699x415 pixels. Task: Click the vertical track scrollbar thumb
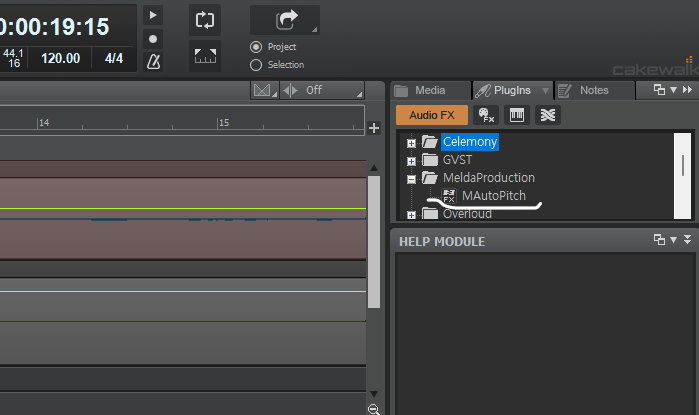tap(374, 242)
